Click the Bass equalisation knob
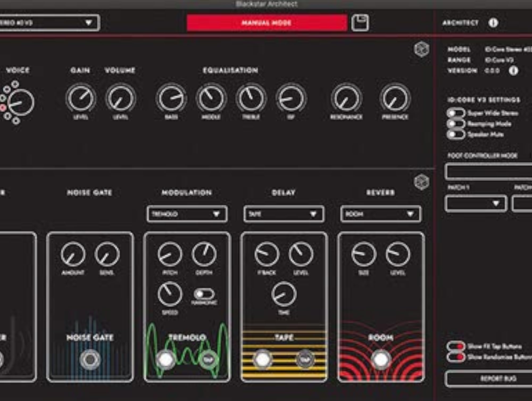532x401 pixels. tap(171, 98)
